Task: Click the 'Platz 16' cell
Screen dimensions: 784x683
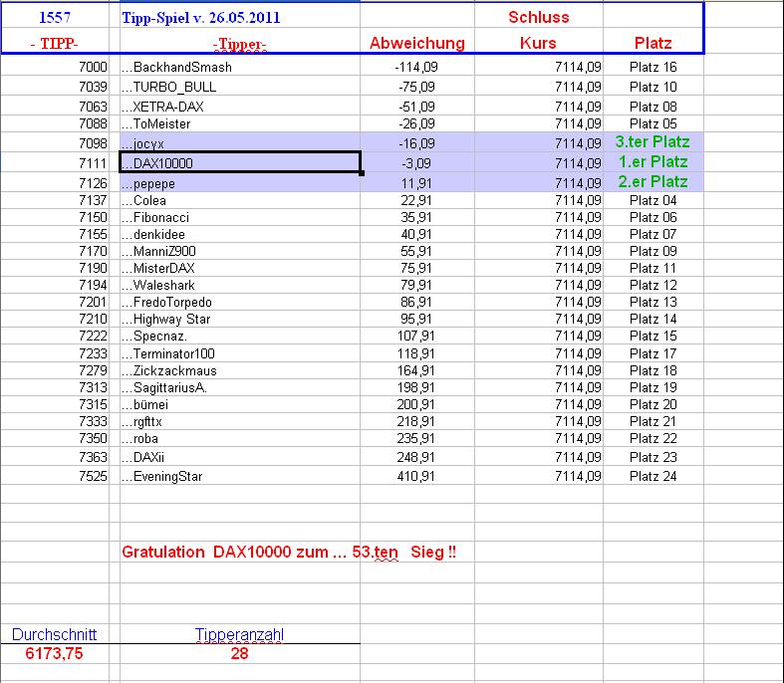Action: tap(653, 67)
